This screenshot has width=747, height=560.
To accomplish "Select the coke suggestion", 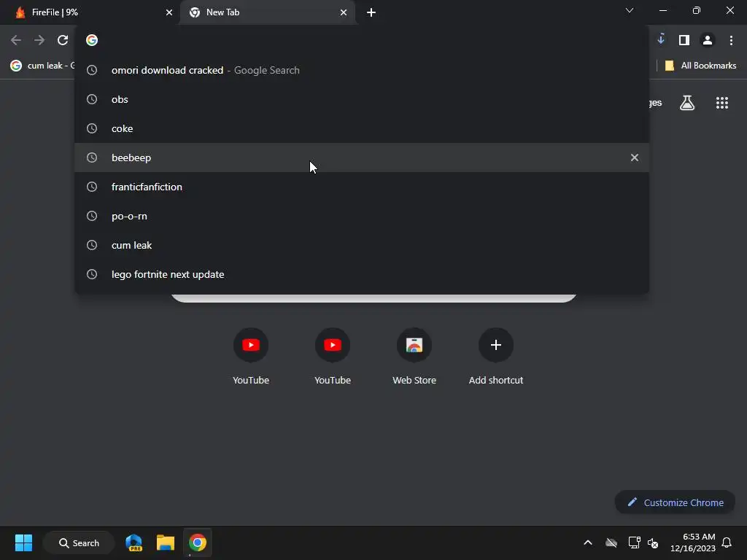I will [x=362, y=128].
